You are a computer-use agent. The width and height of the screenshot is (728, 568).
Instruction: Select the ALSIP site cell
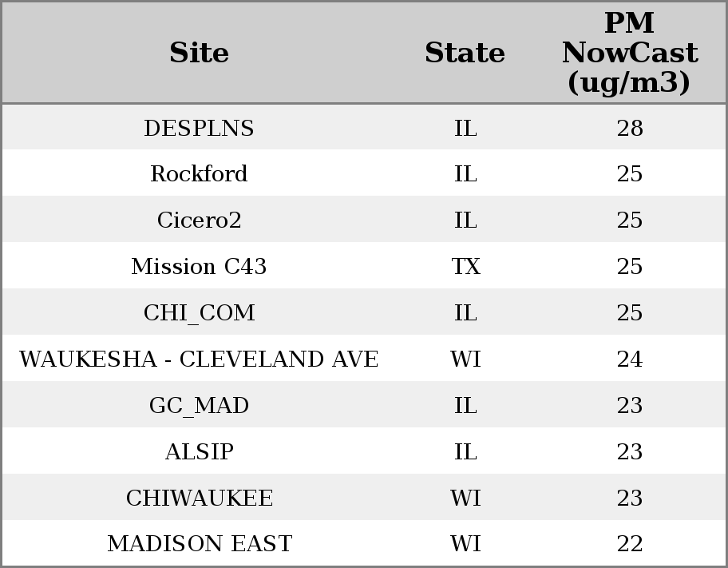199,452
